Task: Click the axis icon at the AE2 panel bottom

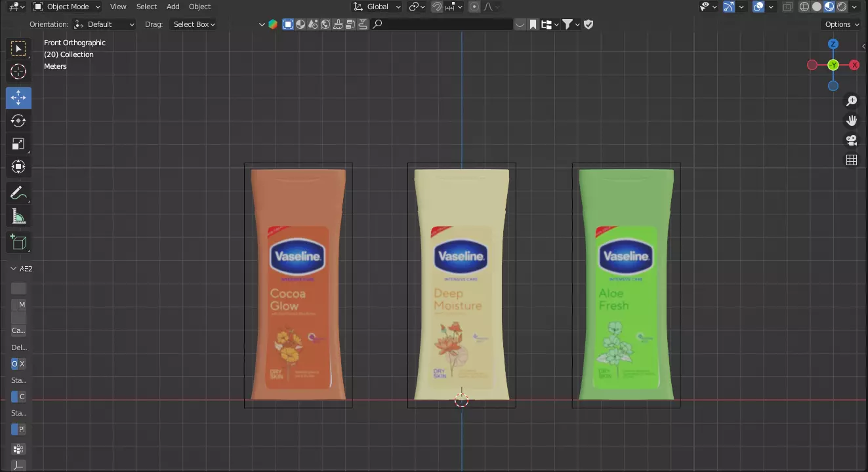Action: [18, 465]
